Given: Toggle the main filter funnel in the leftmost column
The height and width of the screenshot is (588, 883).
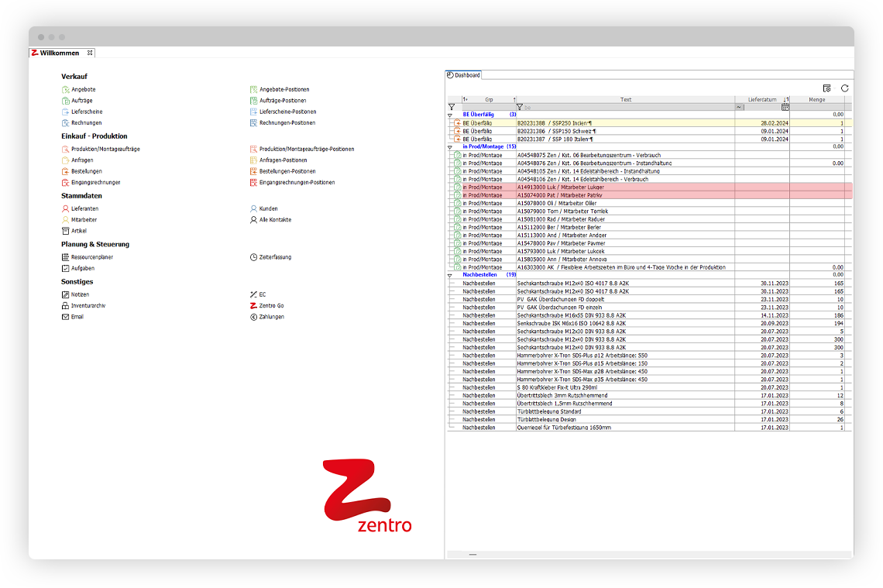Looking at the screenshot, I should click(450, 108).
